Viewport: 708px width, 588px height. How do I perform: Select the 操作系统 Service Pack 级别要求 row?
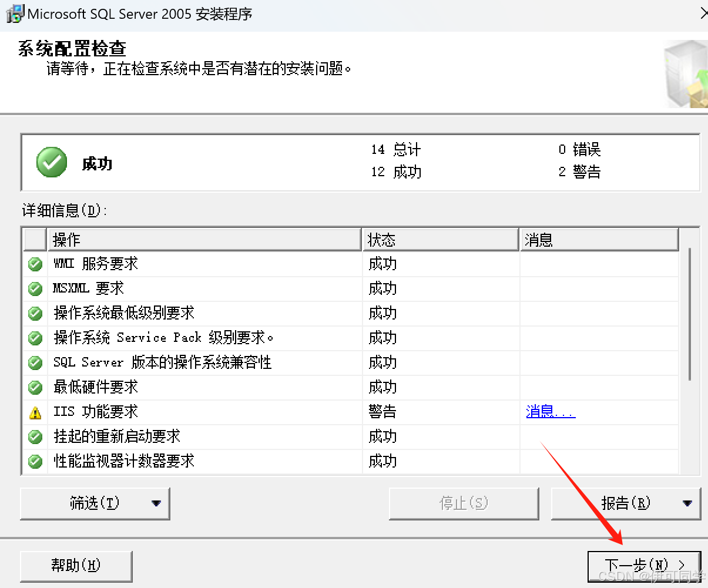pos(351,338)
